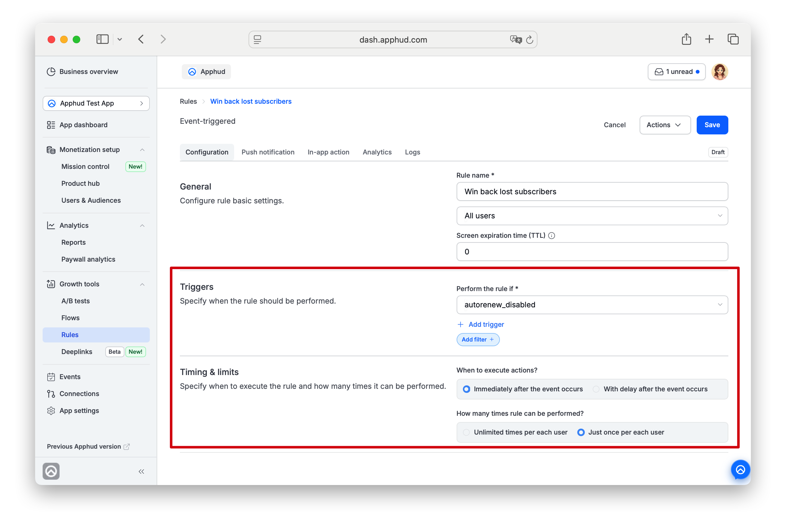This screenshot has height=532, width=786.
Task: Click the Connections branch icon
Action: (x=51, y=394)
